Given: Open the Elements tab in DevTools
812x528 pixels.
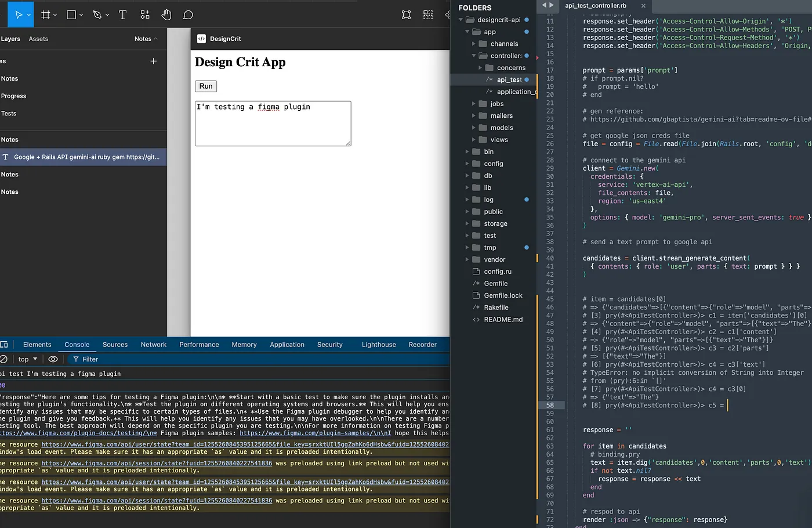Looking at the screenshot, I should [x=37, y=345].
